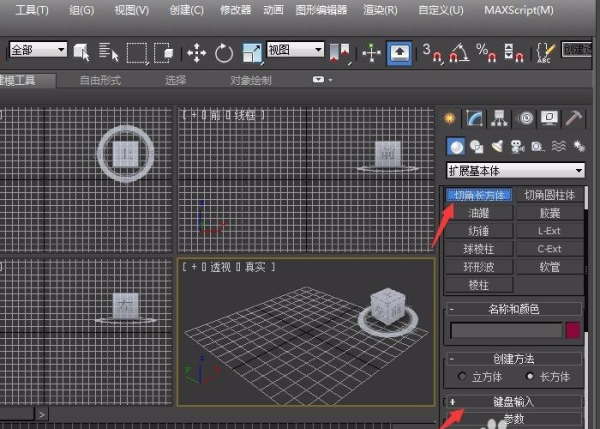The width and height of the screenshot is (600, 429).
Task: Open the 扩展基本体 object type dropdown
Action: click(x=515, y=171)
